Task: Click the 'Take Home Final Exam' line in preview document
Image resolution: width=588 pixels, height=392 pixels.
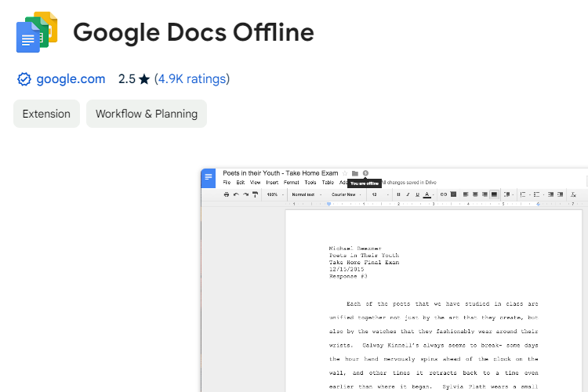Action: click(364, 262)
